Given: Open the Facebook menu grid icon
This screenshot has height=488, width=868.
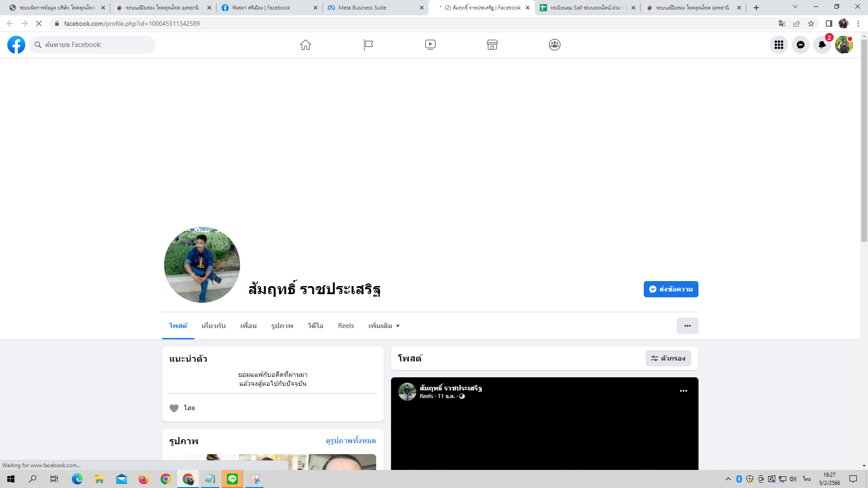Looking at the screenshot, I should click(x=778, y=45).
